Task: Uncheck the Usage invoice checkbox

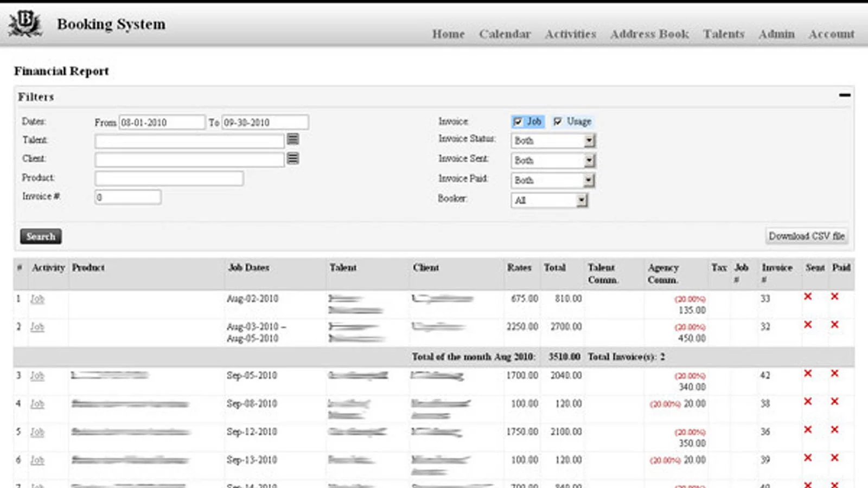Action: [558, 121]
